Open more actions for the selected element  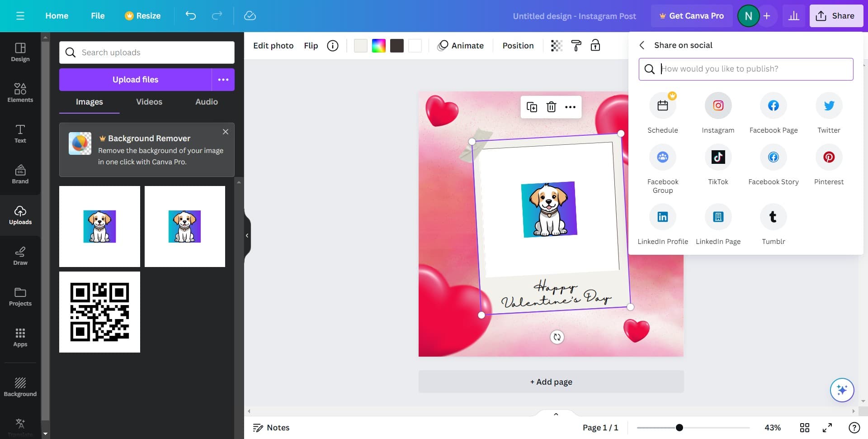570,107
